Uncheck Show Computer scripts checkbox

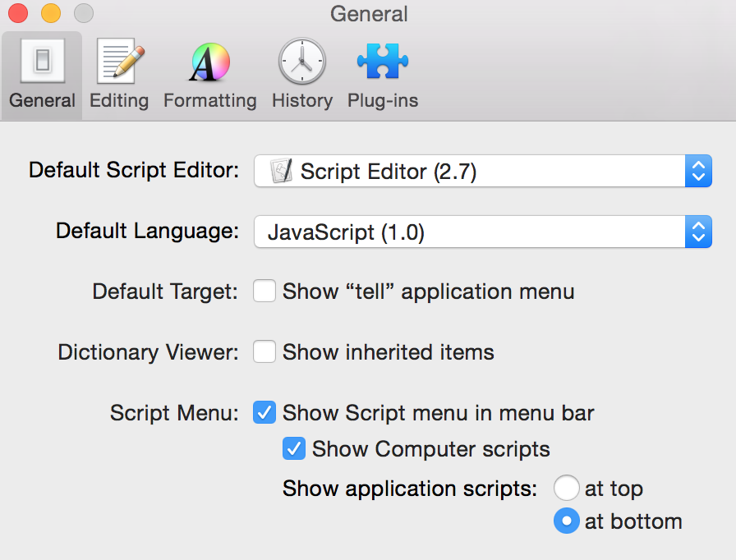(x=294, y=449)
